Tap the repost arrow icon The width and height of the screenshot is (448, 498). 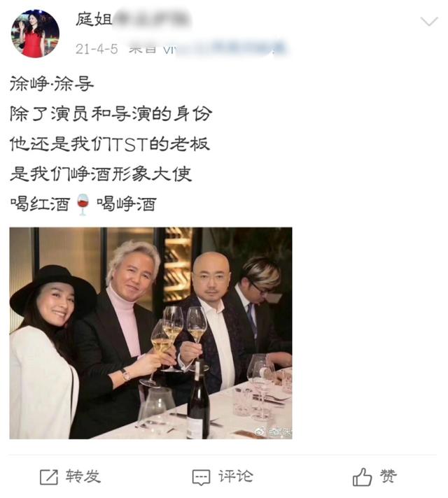tap(48, 477)
